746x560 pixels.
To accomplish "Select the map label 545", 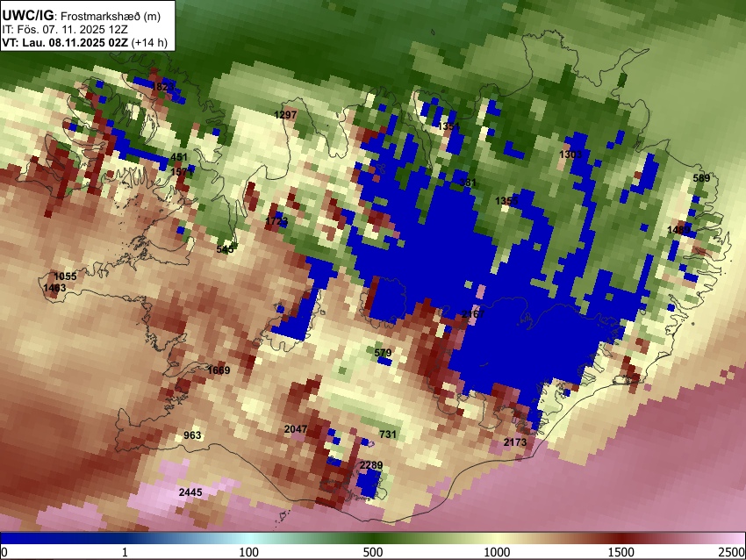I will 225,249.
